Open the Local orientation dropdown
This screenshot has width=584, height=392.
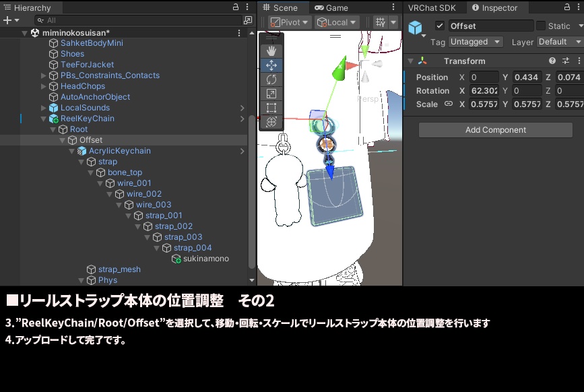tap(337, 22)
